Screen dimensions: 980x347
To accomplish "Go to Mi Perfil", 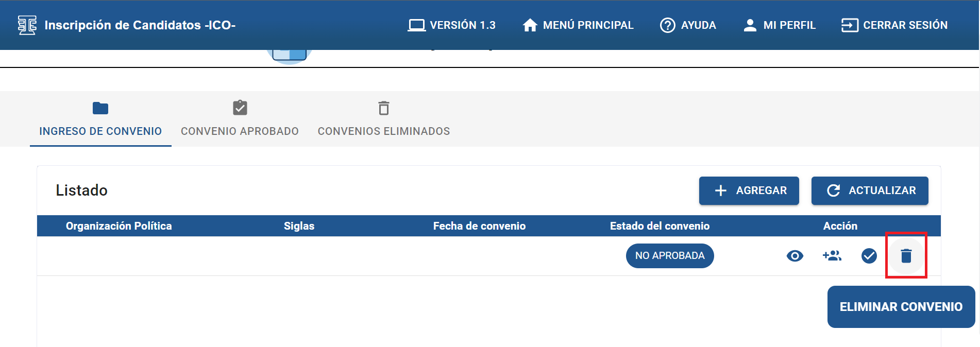I will (x=779, y=25).
